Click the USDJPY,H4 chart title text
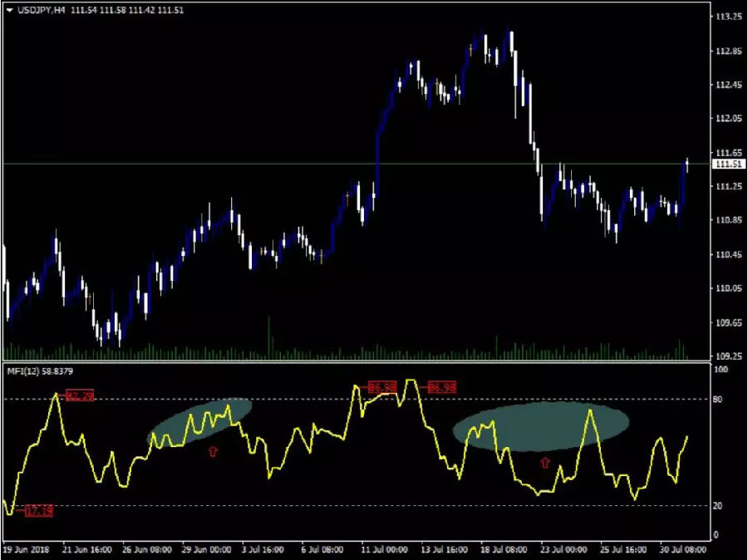 [x=42, y=10]
